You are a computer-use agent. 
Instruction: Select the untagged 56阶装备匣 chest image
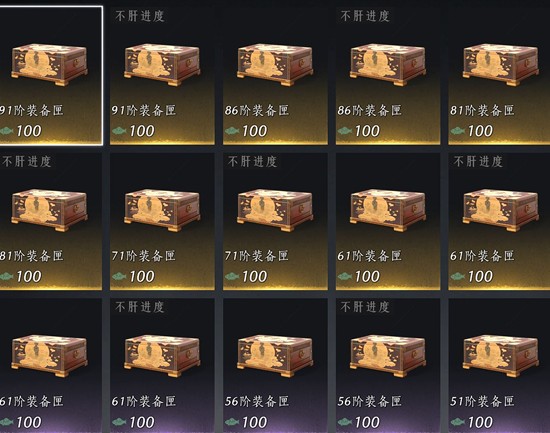(x=275, y=355)
